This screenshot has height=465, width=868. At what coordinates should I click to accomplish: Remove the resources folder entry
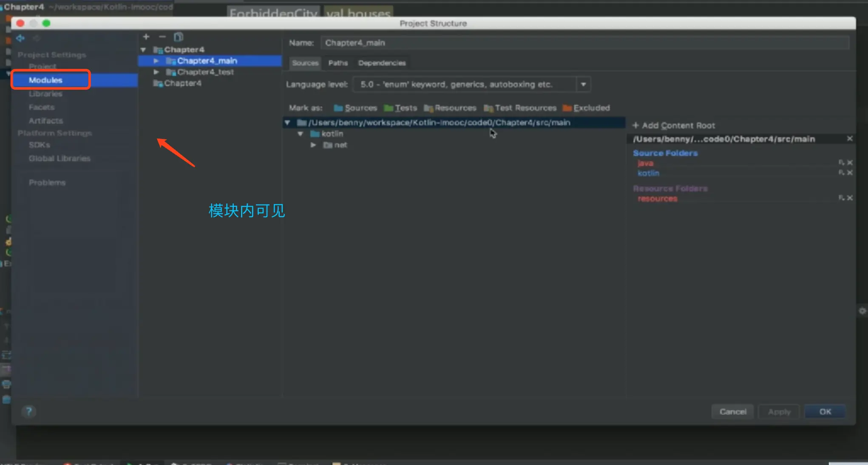coord(850,198)
